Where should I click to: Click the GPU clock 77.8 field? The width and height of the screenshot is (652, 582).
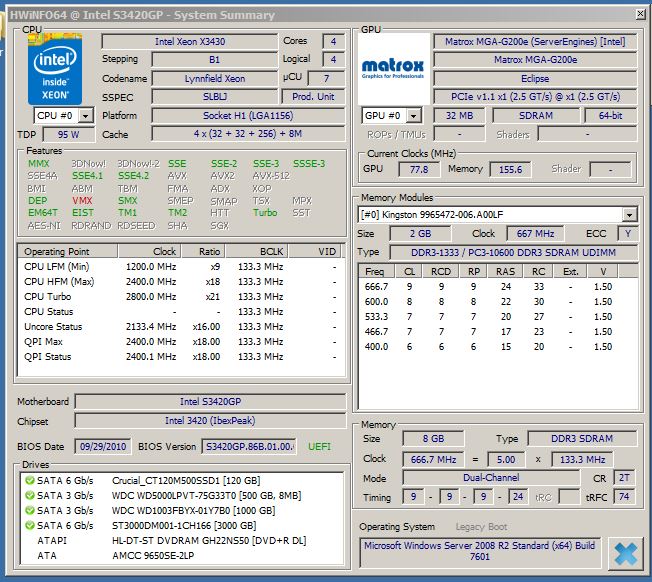coord(419,170)
